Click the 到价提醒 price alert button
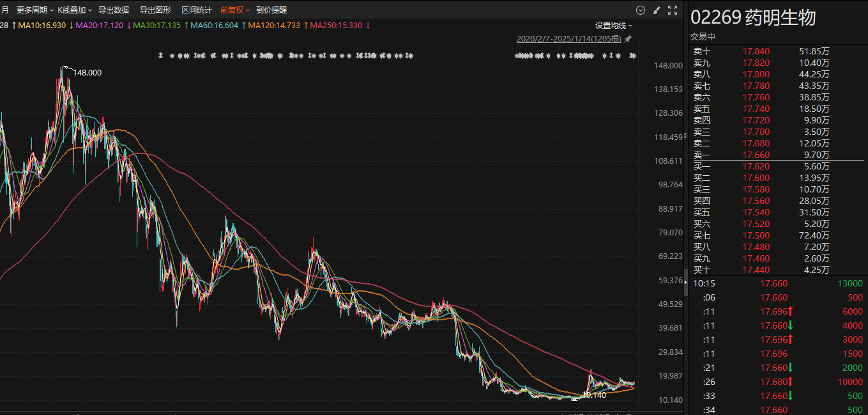Screen dimensions: 868x415 [271, 10]
